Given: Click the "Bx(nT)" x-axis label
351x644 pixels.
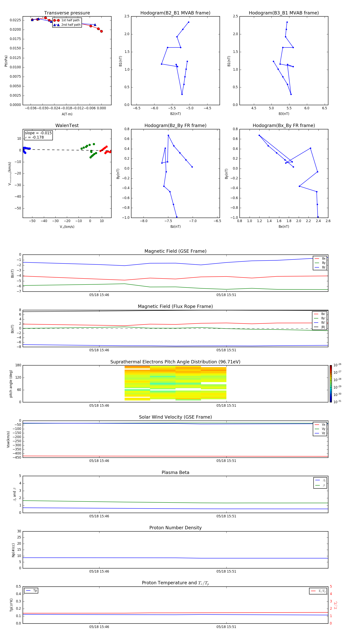Looking at the screenshot, I should click(x=284, y=227).
